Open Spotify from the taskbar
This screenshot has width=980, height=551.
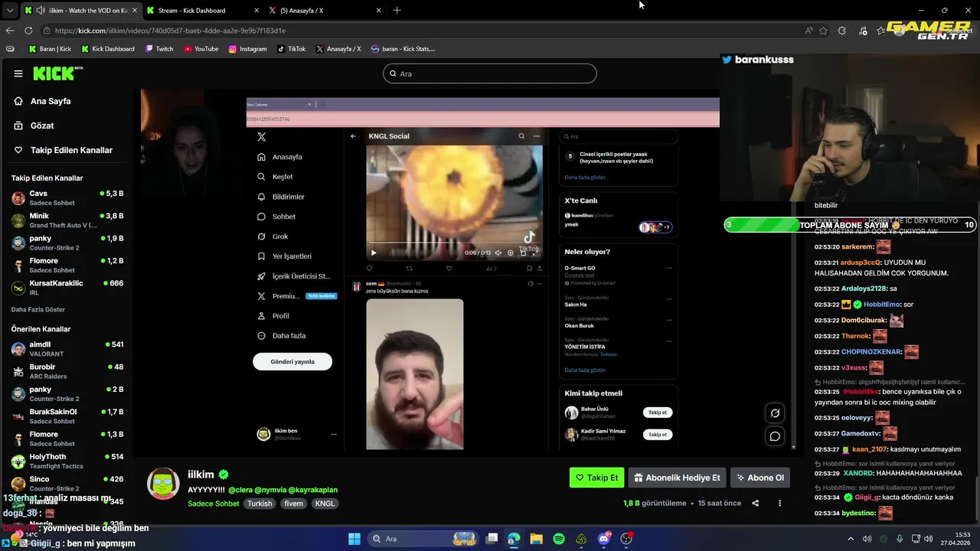[559, 539]
